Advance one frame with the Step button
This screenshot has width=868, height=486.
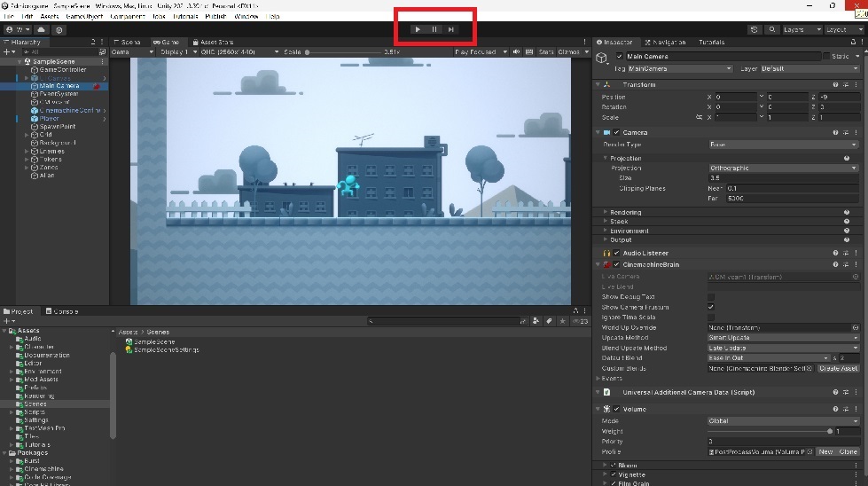(450, 29)
